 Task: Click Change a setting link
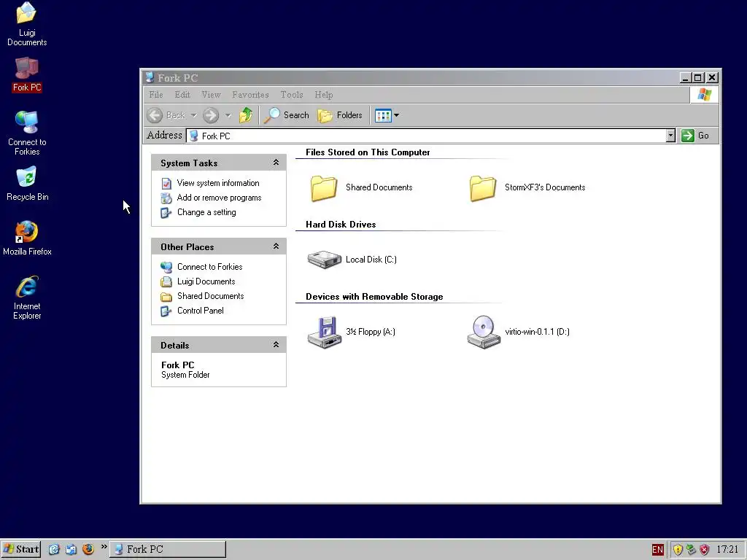[x=206, y=212]
